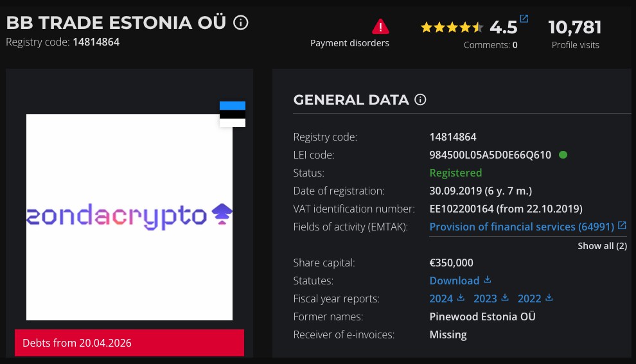Open external link icon after Provision of financial services
Viewport: 636px width, 364px height.
coord(623,225)
